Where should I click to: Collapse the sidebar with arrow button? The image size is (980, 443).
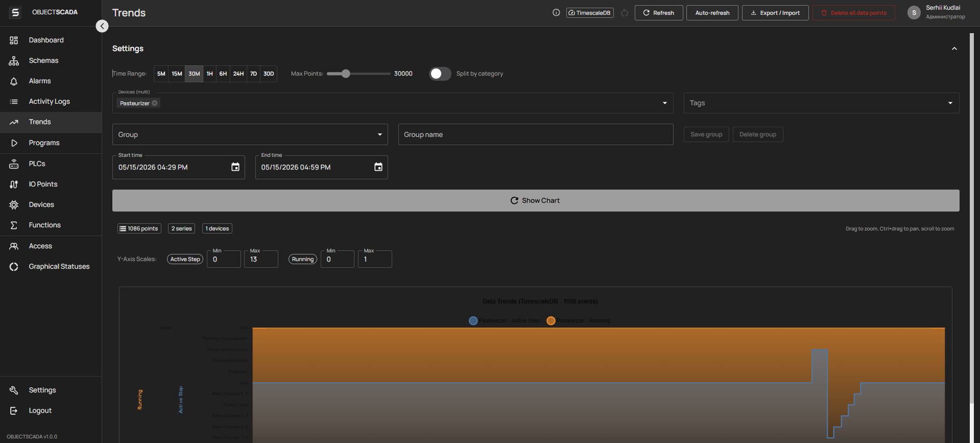click(102, 26)
